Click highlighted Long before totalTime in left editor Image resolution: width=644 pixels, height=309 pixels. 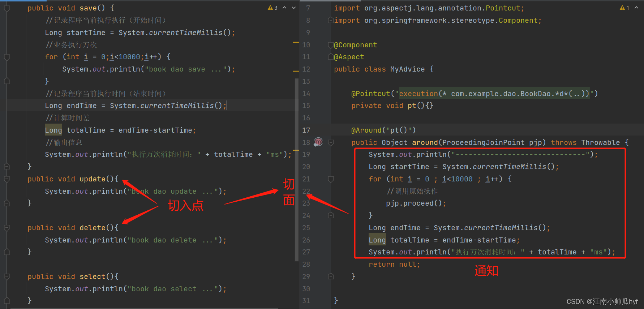53,130
